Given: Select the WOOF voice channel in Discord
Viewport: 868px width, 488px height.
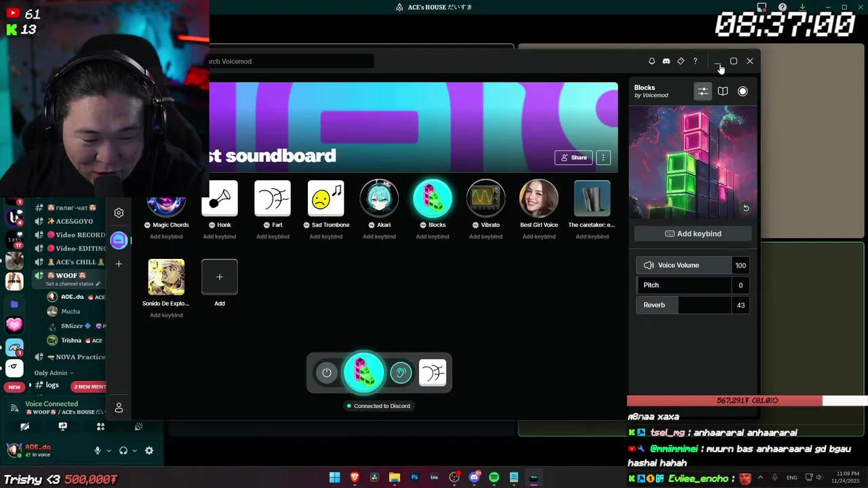Looking at the screenshot, I should pos(66,276).
